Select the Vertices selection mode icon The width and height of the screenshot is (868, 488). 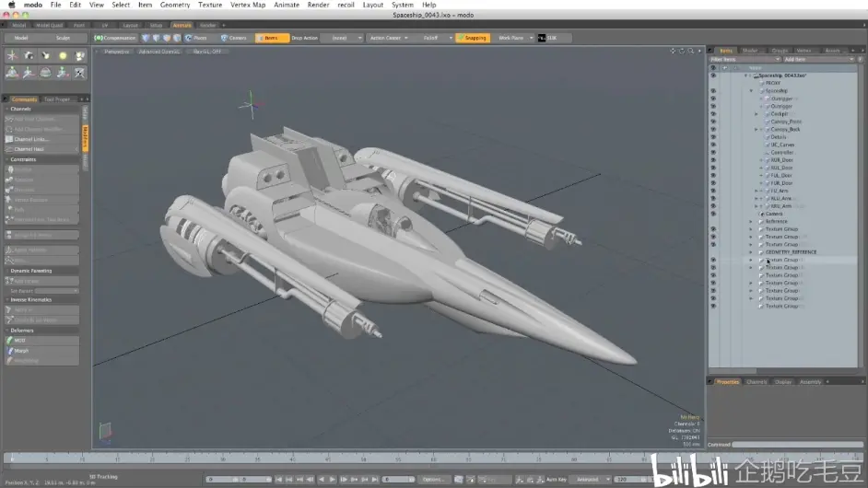(x=146, y=38)
